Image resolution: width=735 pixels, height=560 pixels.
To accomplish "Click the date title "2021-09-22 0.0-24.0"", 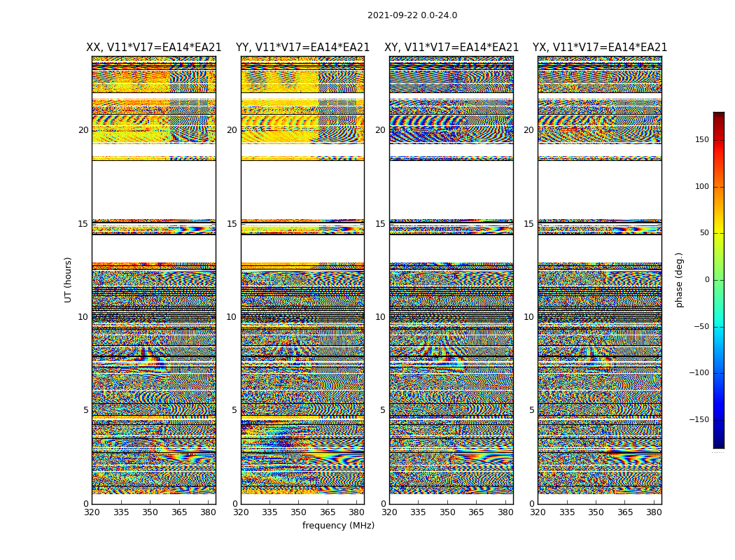I will [x=412, y=15].
